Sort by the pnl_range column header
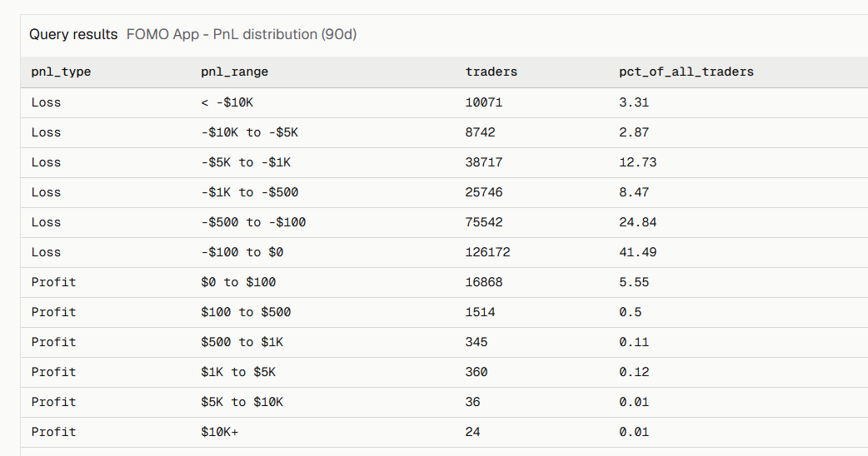Image resolution: width=868 pixels, height=456 pixels. click(x=235, y=72)
